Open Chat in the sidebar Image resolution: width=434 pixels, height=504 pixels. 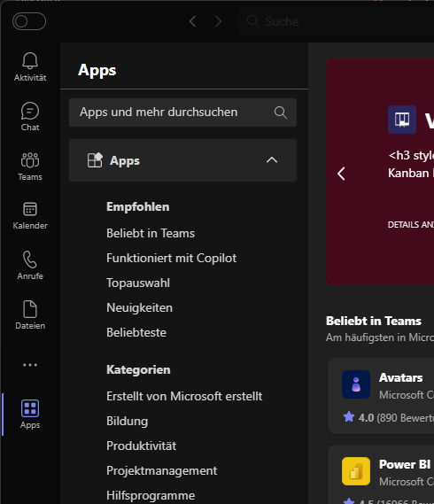tap(30, 116)
